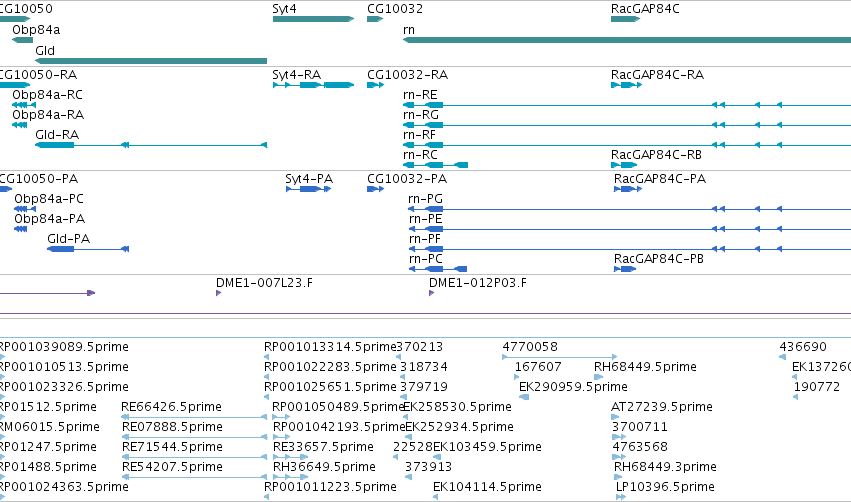Select the Syt4-PA protein label
The height and width of the screenshot is (502, 851).
(x=309, y=179)
